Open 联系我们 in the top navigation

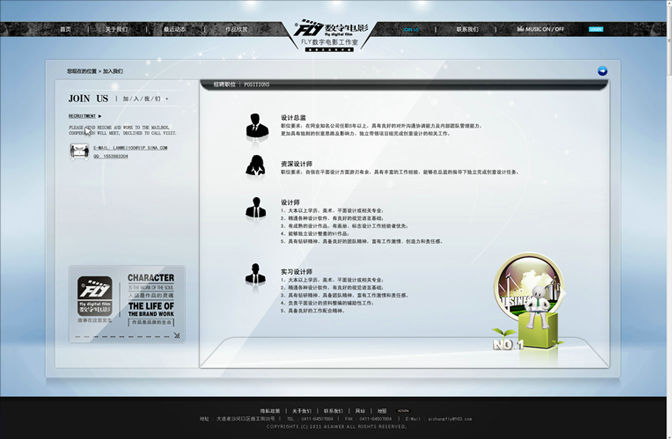point(468,29)
